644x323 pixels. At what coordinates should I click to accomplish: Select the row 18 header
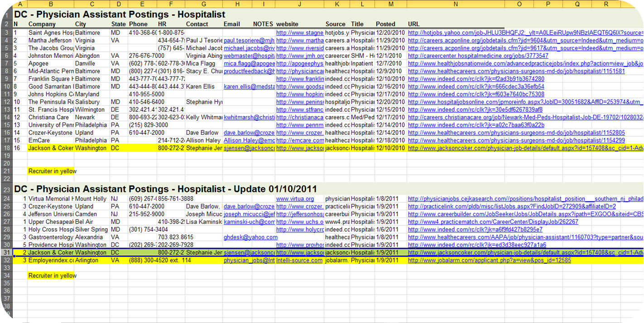tap(6, 148)
